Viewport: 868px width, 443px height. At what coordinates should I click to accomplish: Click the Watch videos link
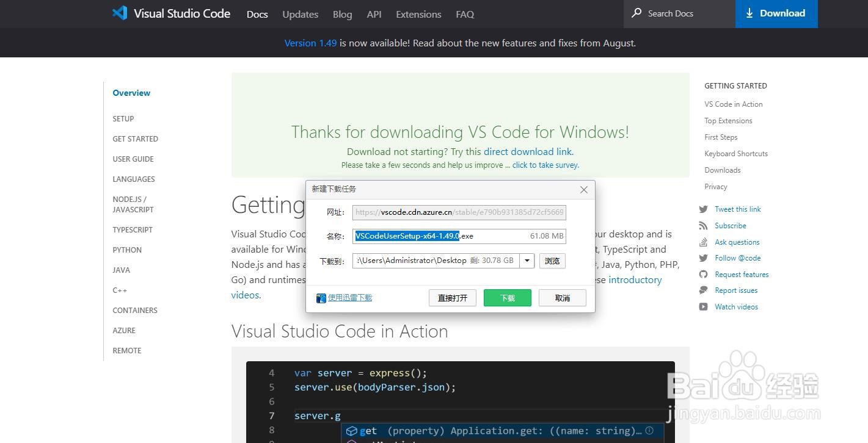[x=737, y=307]
